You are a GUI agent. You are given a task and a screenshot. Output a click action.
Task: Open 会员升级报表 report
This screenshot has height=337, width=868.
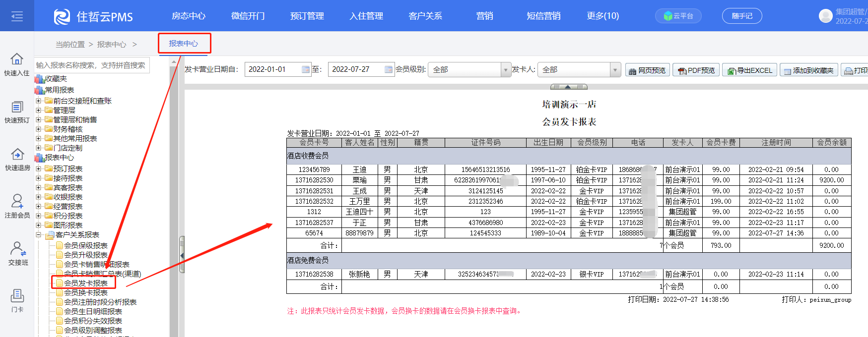click(86, 255)
